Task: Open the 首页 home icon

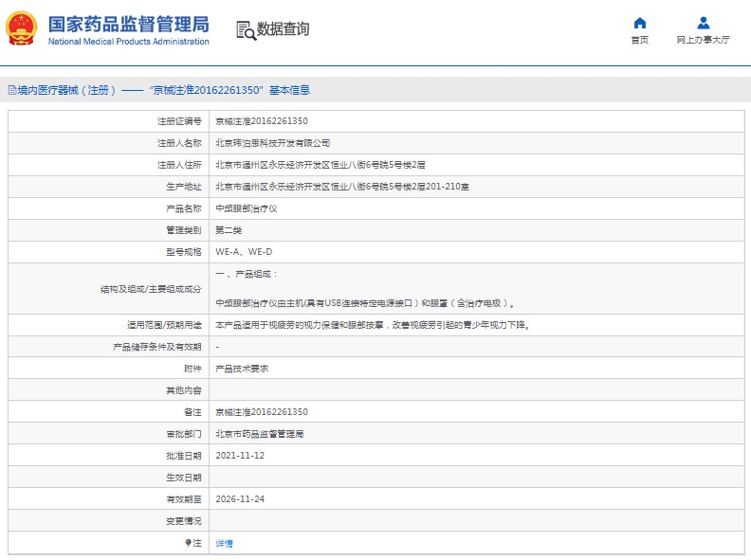Action: (x=639, y=23)
